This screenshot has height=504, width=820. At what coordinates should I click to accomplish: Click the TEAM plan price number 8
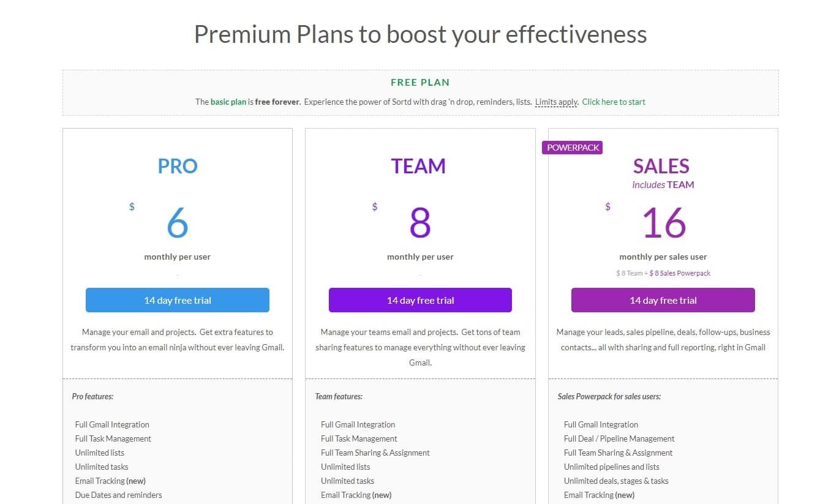click(x=420, y=223)
